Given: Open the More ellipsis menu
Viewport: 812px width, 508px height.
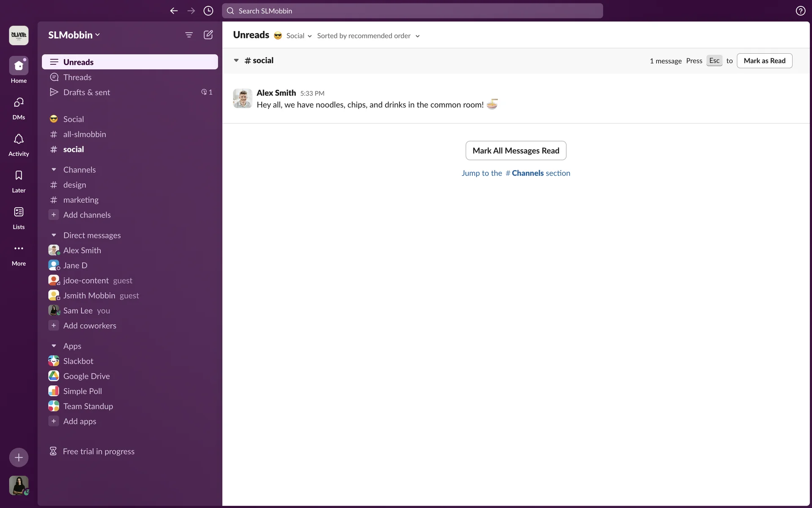Looking at the screenshot, I should (19, 254).
